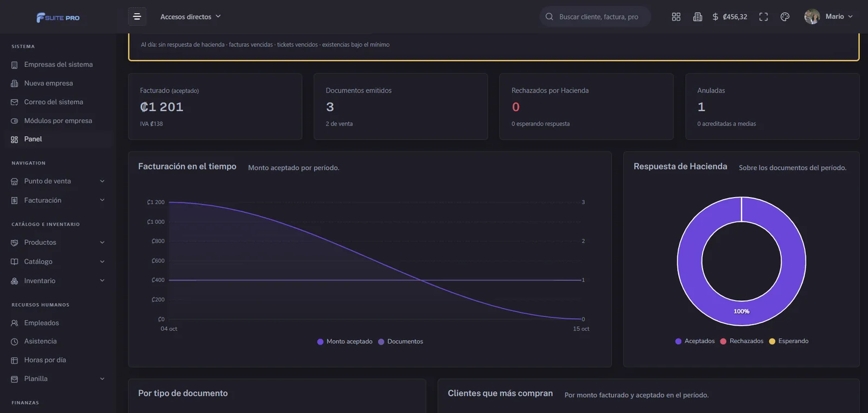Toggle the Esperando legend entry
The image size is (868, 413).
789,341
